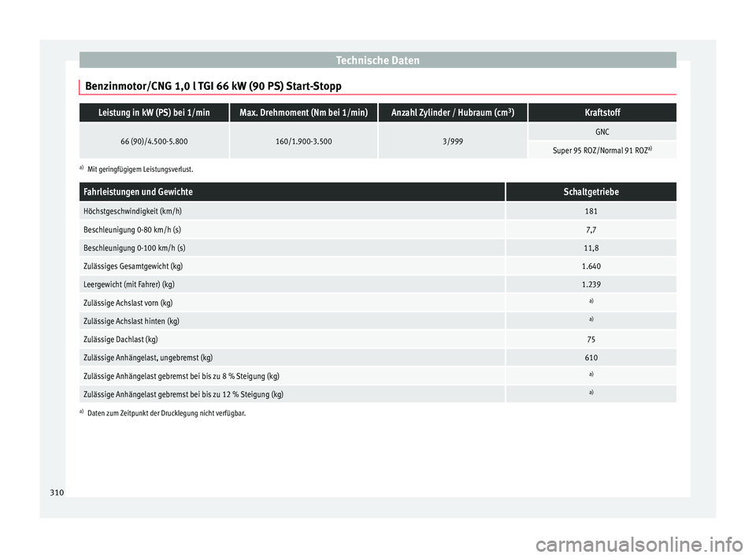
Task: Select row label 'Zulässige Achslast vorn (kg)'
Action: (128, 303)
